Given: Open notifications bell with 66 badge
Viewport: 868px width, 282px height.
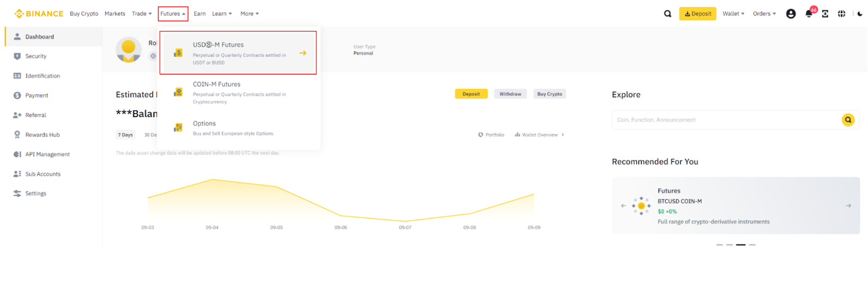Looking at the screenshot, I should (x=809, y=14).
